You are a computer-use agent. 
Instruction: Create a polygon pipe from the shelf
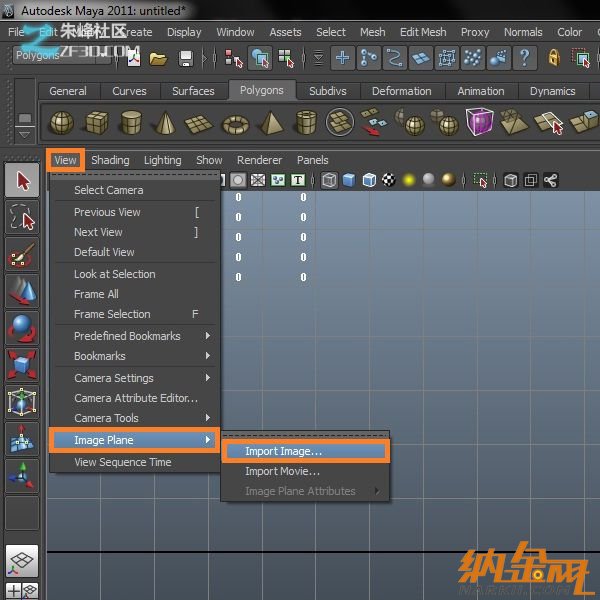307,122
